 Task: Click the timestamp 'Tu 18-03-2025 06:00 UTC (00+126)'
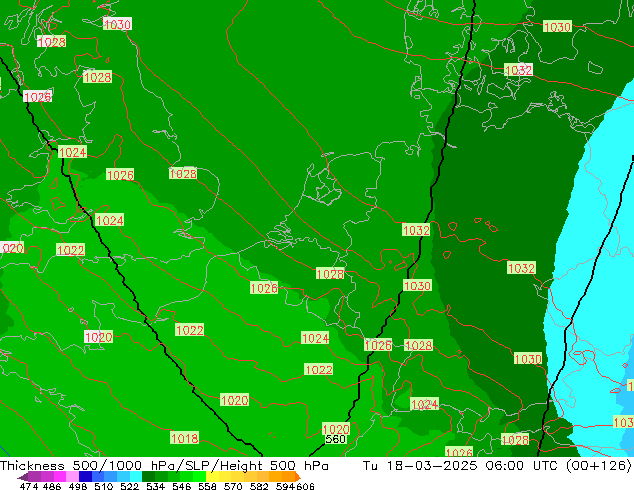coord(497,466)
